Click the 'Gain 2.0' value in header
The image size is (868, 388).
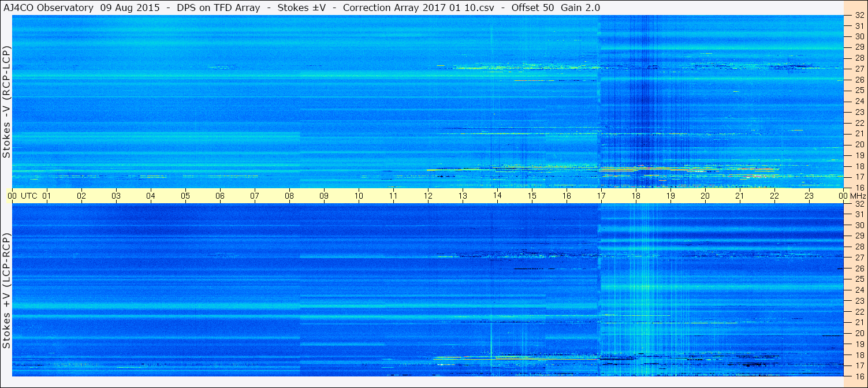pyautogui.click(x=580, y=8)
